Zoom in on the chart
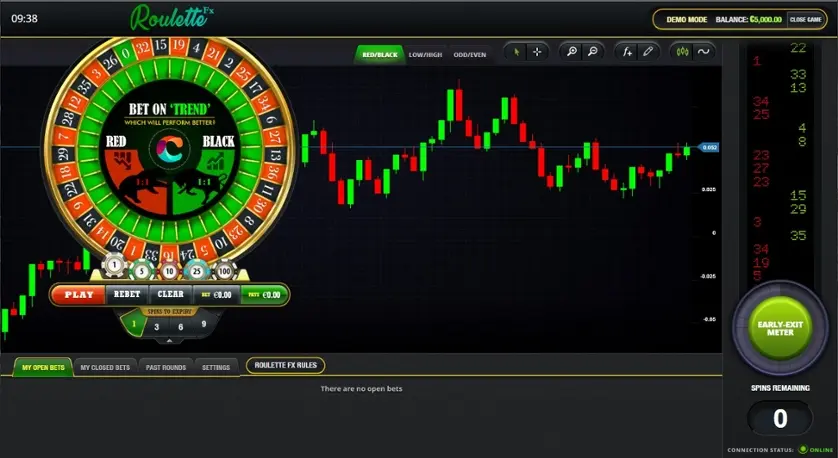This screenshot has width=838, height=458. (572, 52)
